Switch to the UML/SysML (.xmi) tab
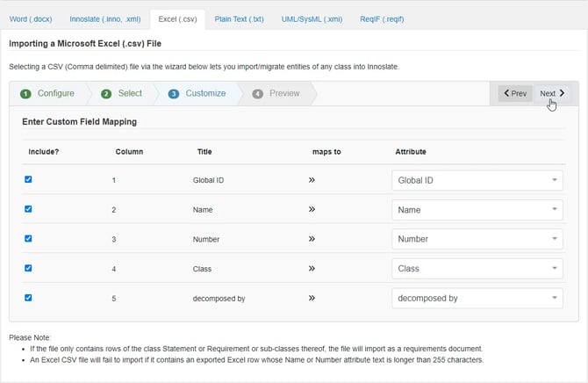This screenshot has width=588, height=383. 312,19
